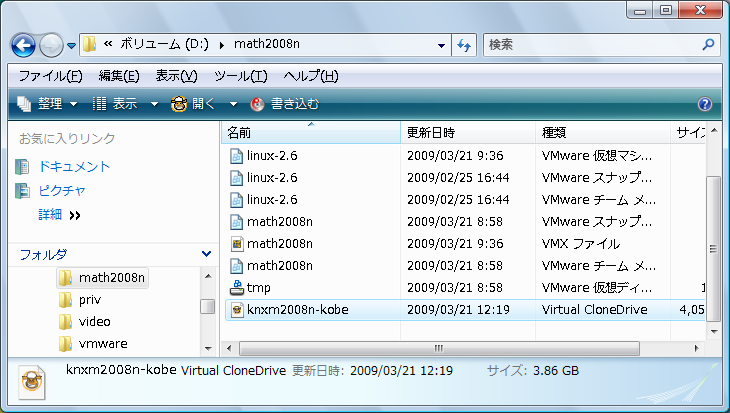The height and width of the screenshot is (413, 730).
Task: Click the horizontal scrollbar thumb
Action: (439, 348)
